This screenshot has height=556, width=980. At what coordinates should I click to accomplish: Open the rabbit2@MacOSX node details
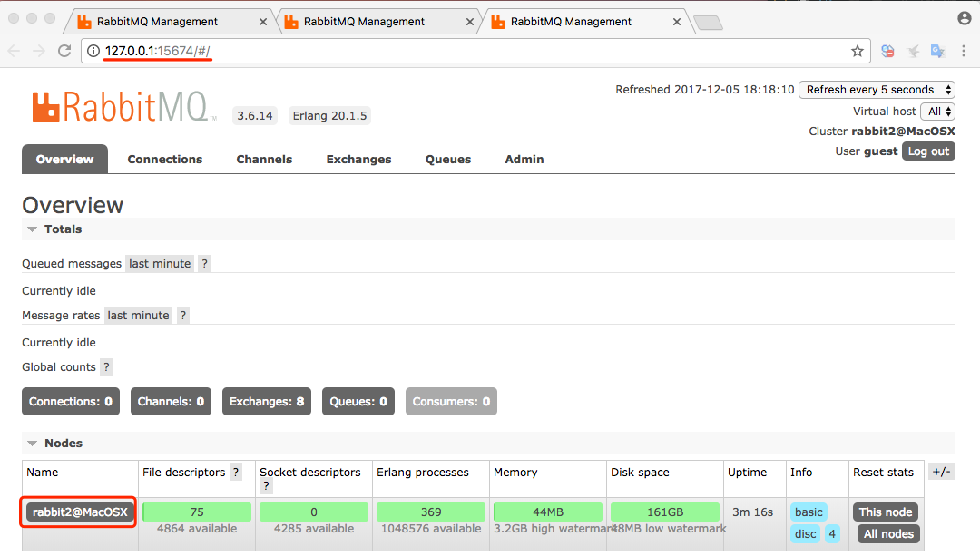tap(80, 512)
